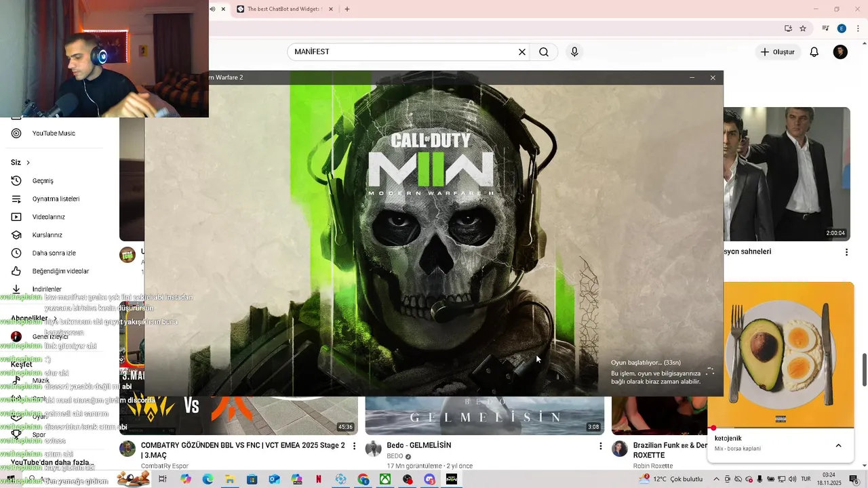The height and width of the screenshot is (488, 868).
Task: Bookmark this page with the star icon
Action: (803, 28)
